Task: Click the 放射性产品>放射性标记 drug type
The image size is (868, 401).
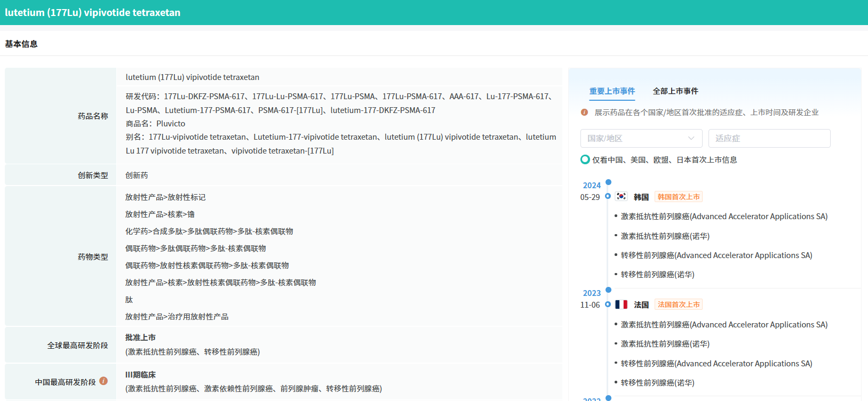Action: click(x=165, y=197)
